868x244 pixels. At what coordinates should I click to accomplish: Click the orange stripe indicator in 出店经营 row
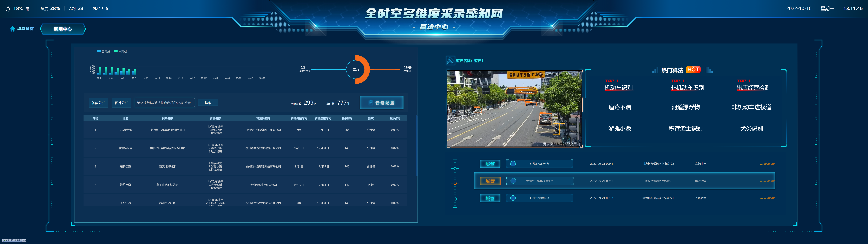coord(768,181)
